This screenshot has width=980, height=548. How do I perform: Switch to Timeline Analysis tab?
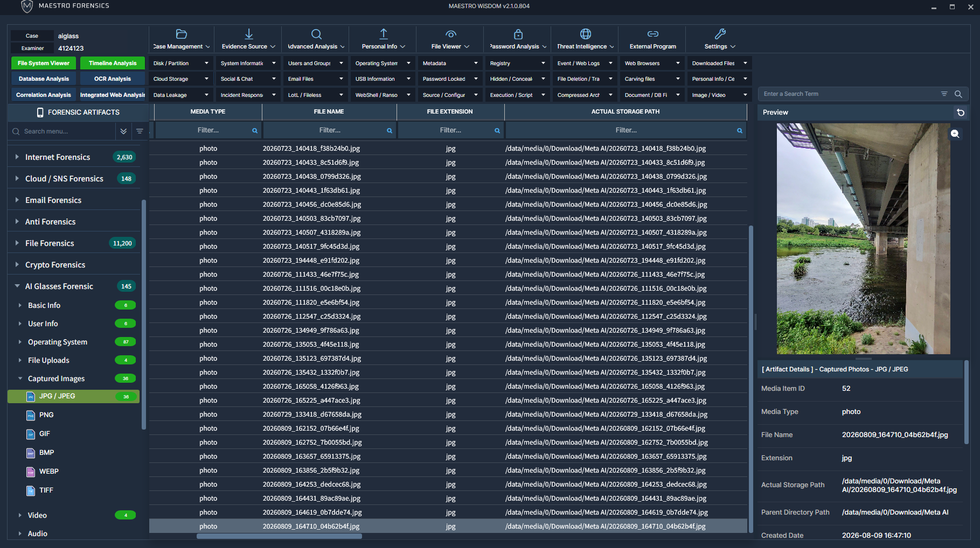point(113,64)
